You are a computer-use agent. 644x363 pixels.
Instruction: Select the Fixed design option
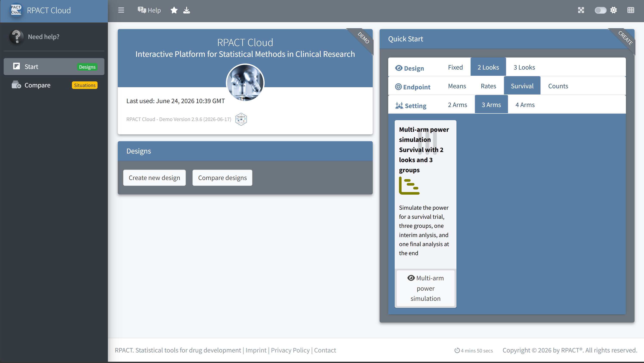point(455,67)
